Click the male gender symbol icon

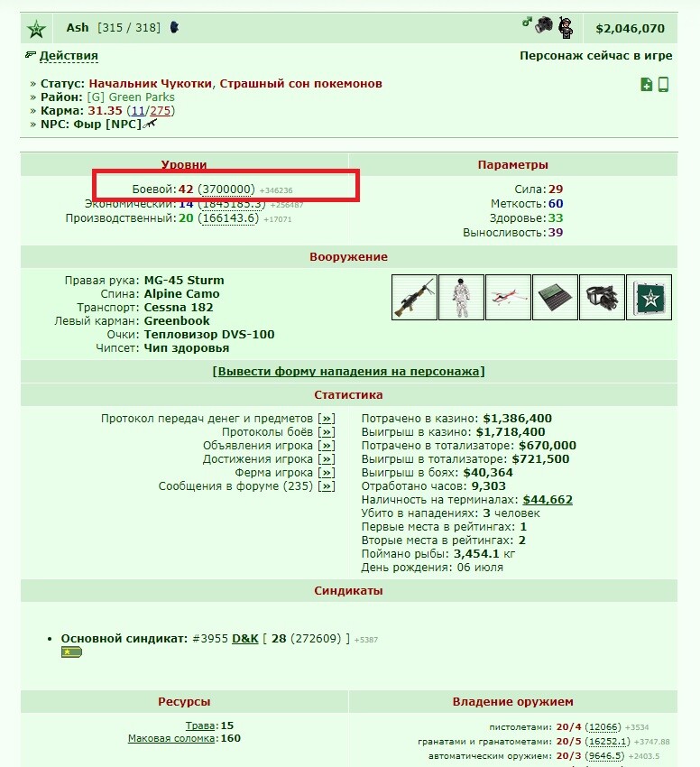click(x=527, y=22)
